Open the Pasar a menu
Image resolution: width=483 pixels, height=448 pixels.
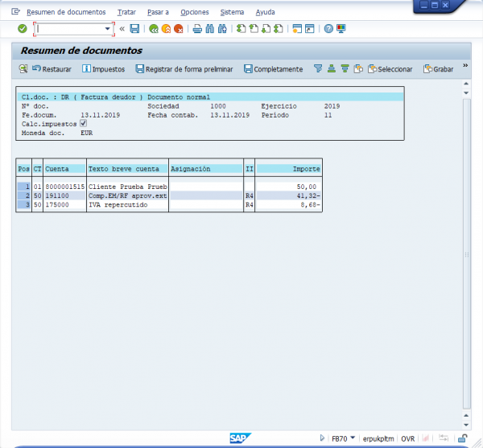[158, 12]
